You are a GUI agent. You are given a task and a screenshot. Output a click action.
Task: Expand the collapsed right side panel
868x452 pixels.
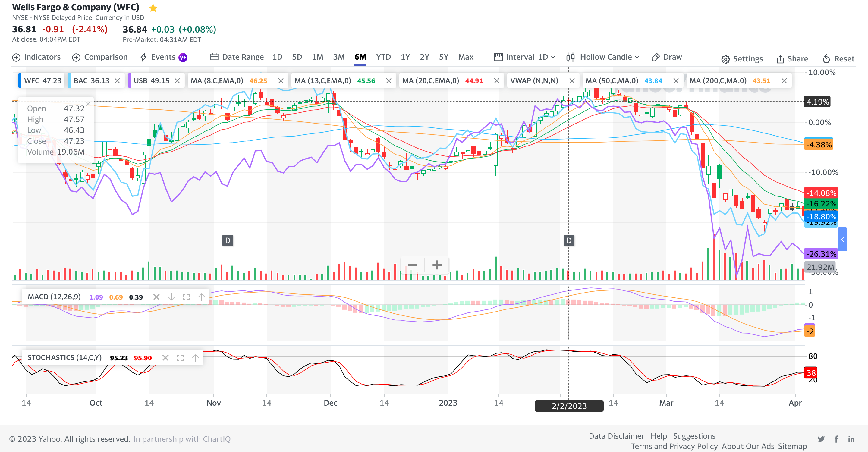pyautogui.click(x=842, y=240)
